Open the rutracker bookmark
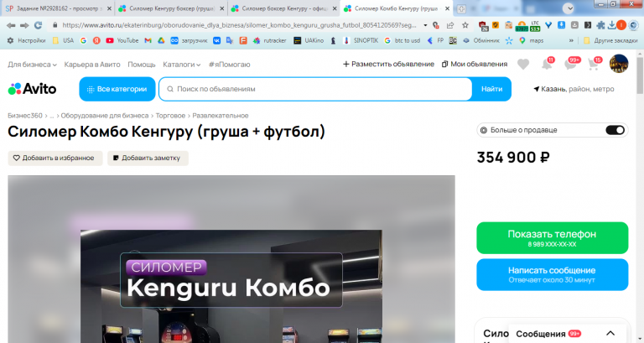The height and width of the screenshot is (343, 644). (x=269, y=40)
